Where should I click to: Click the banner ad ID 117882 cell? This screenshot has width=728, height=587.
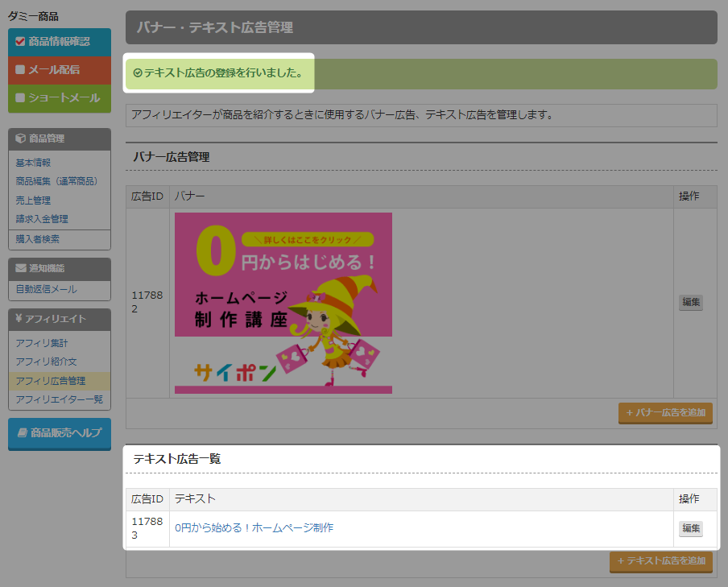click(x=147, y=302)
